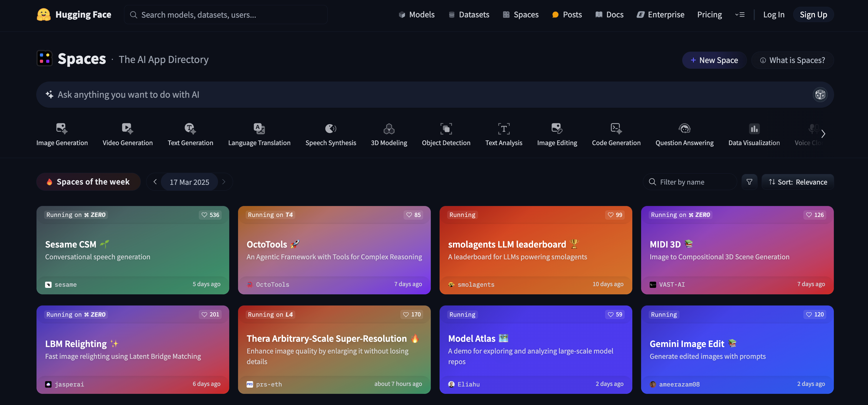Focus the Filter by name field
868x405 pixels.
690,182
